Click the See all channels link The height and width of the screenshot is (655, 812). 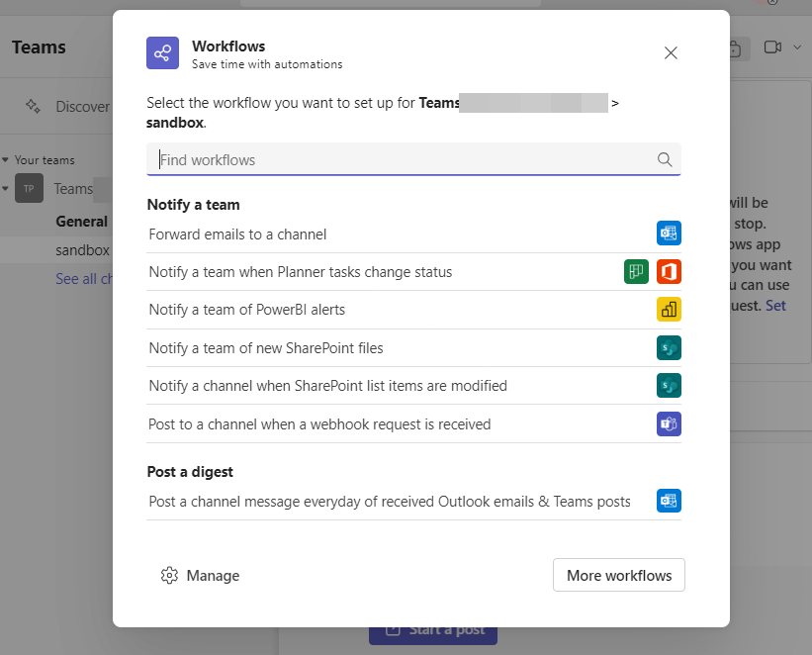click(84, 279)
